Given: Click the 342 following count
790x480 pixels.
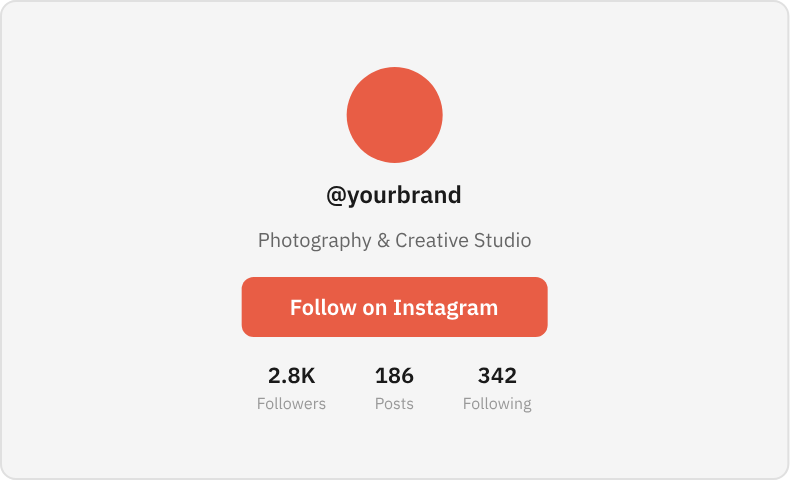Looking at the screenshot, I should [497, 376].
